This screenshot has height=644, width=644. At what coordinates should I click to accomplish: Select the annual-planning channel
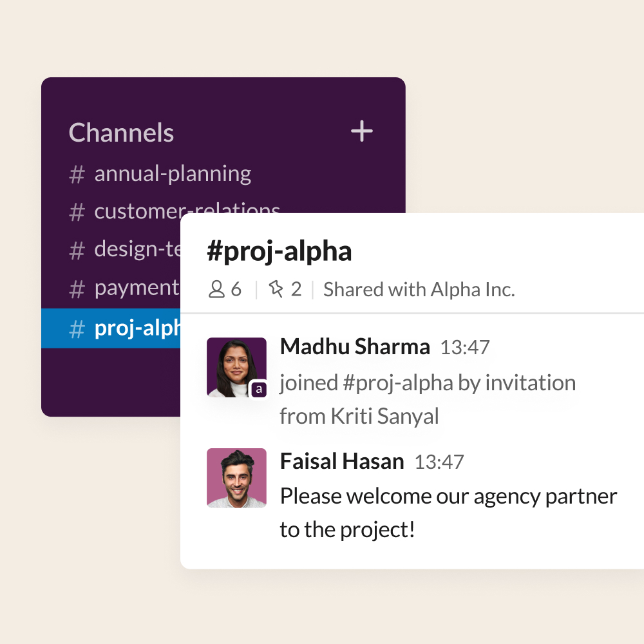coord(173,174)
